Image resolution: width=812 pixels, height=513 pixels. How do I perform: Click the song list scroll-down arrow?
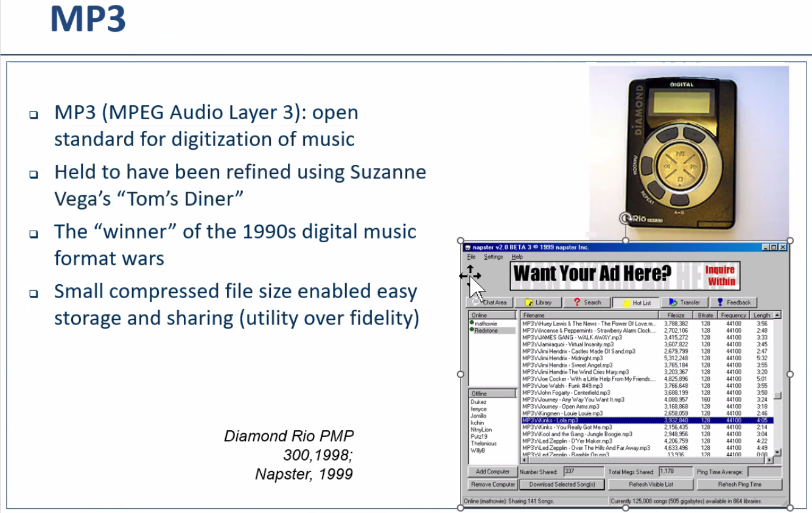pyautogui.click(x=777, y=452)
